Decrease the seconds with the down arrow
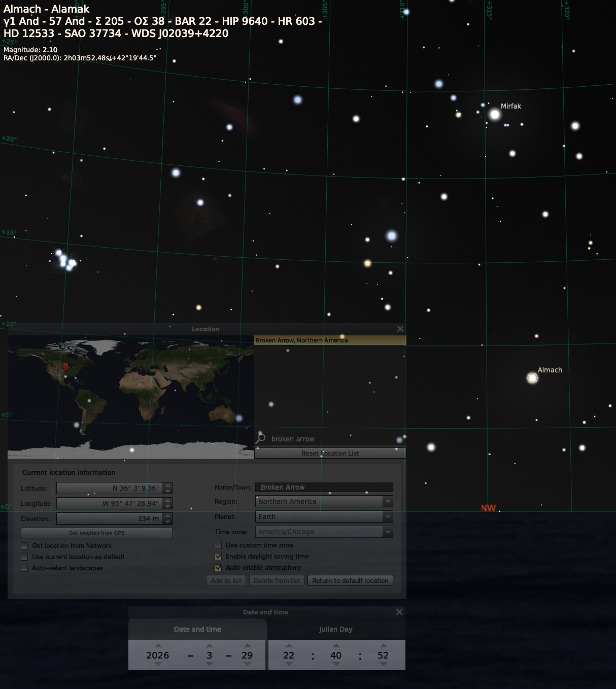Screen dimensions: 616x689 click(x=383, y=664)
